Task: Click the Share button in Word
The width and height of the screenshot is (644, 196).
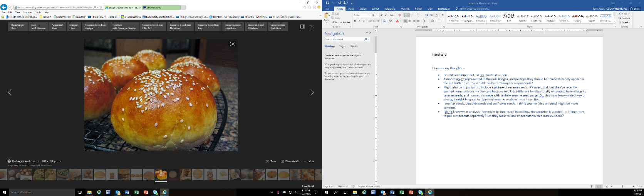Action: click(634, 9)
